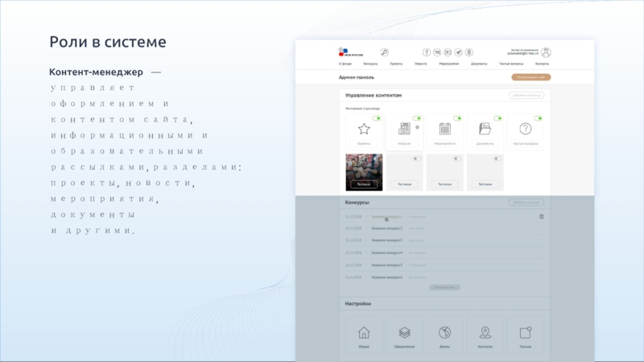Image resolution: width=644 pixels, height=362 pixels.
Task: Select row Название конкурса 5
Action: 445,265
